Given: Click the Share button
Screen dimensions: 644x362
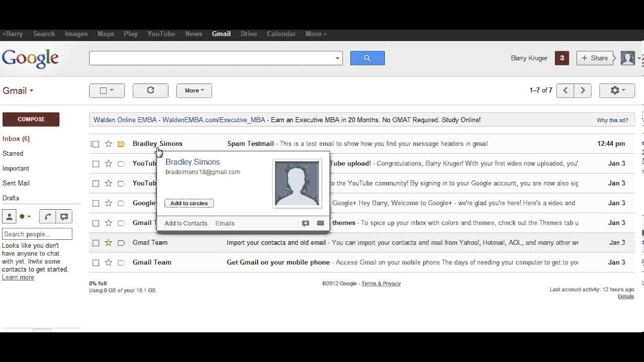Looking at the screenshot, I should [x=595, y=58].
